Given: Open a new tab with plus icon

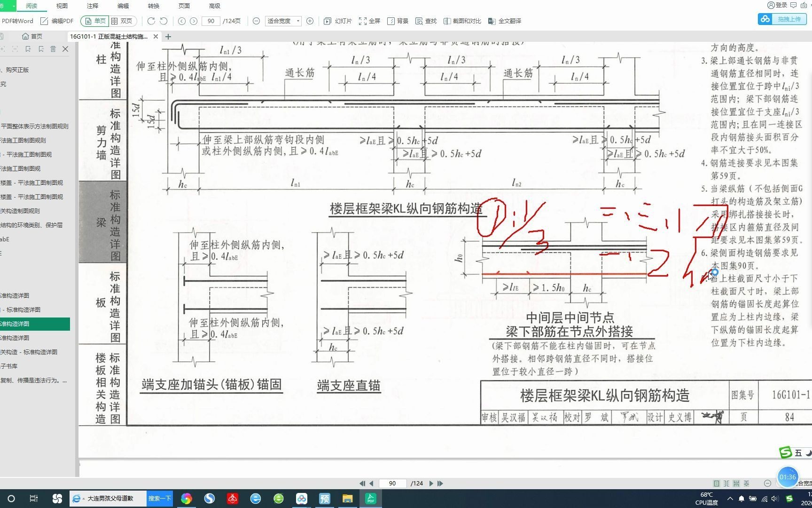Looking at the screenshot, I should 168,36.
